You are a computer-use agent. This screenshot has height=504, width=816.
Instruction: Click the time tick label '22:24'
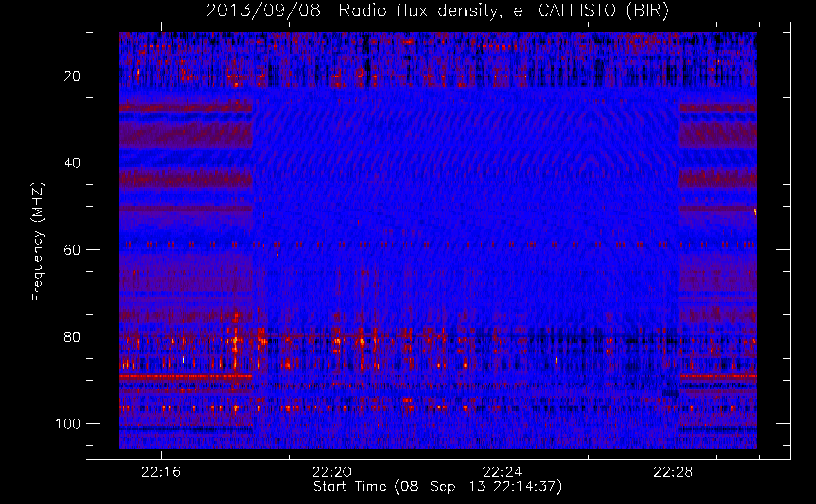pyautogui.click(x=502, y=472)
